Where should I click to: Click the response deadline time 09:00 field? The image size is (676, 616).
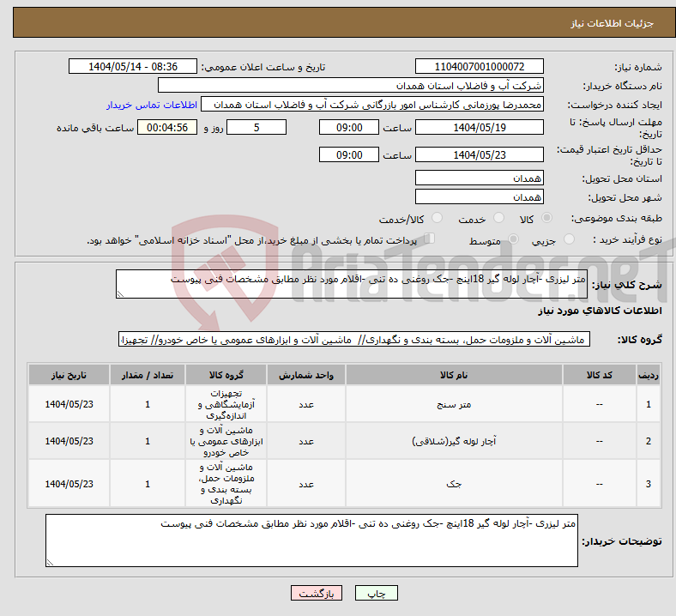click(x=349, y=128)
